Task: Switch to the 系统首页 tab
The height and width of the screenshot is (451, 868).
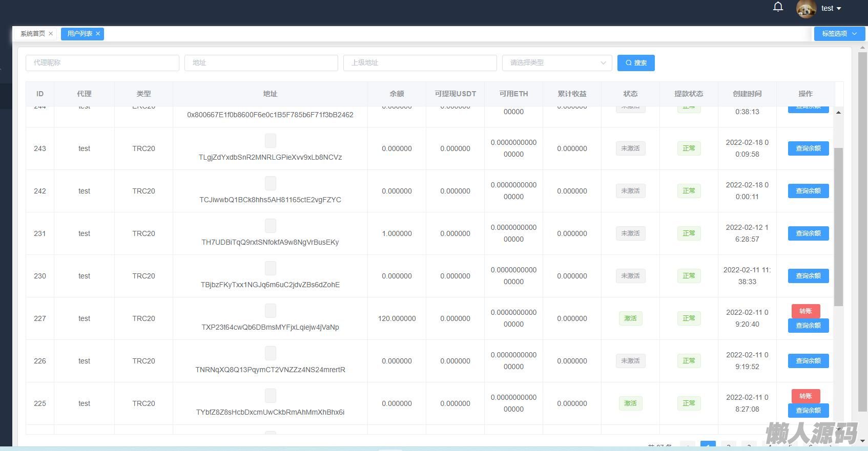Action: coord(33,34)
